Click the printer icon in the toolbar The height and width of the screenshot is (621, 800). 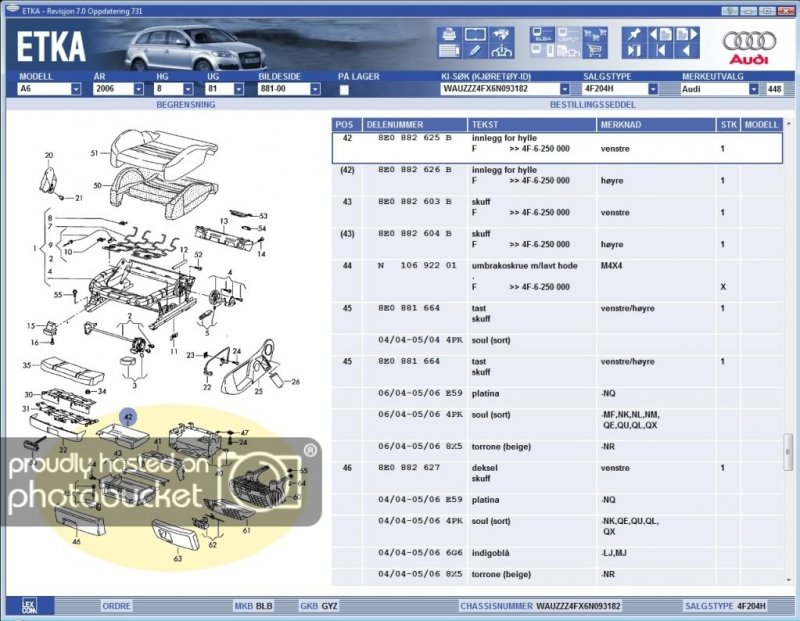(x=448, y=33)
